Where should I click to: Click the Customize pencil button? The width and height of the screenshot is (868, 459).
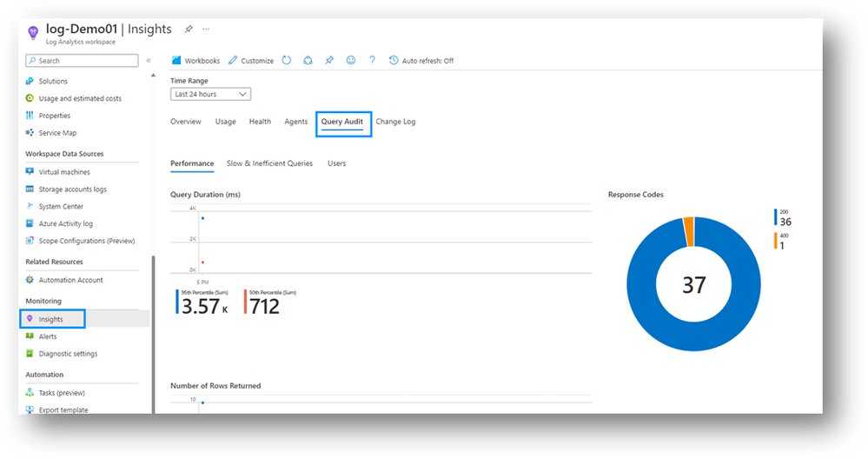[x=251, y=60]
